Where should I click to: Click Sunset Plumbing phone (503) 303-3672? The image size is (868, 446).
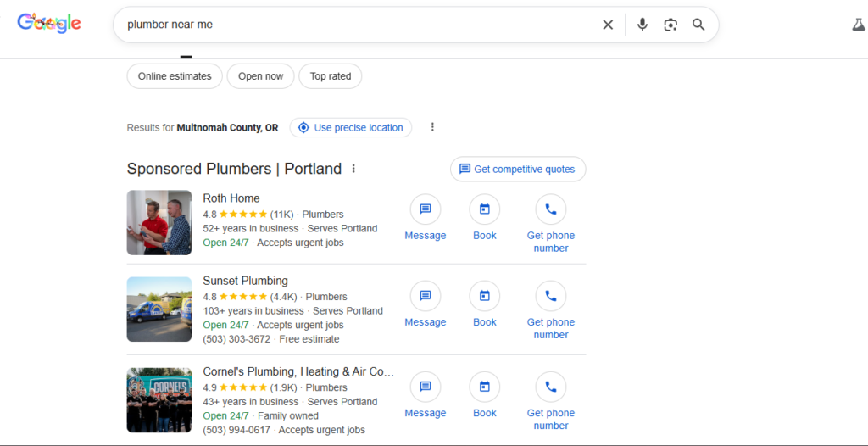[237, 339]
